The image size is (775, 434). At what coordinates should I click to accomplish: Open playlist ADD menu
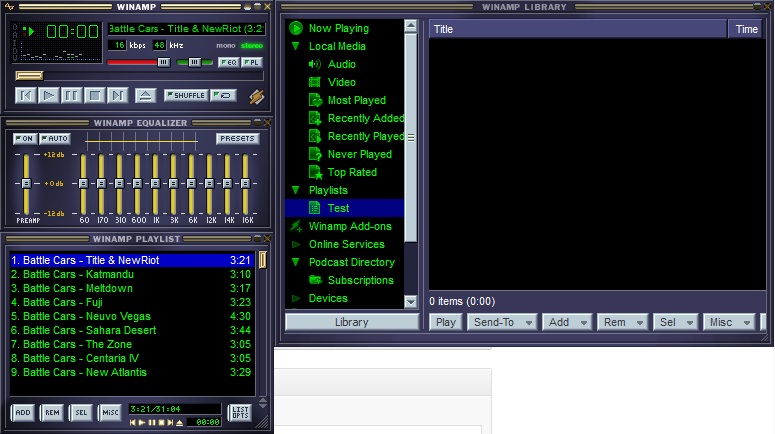pos(23,412)
